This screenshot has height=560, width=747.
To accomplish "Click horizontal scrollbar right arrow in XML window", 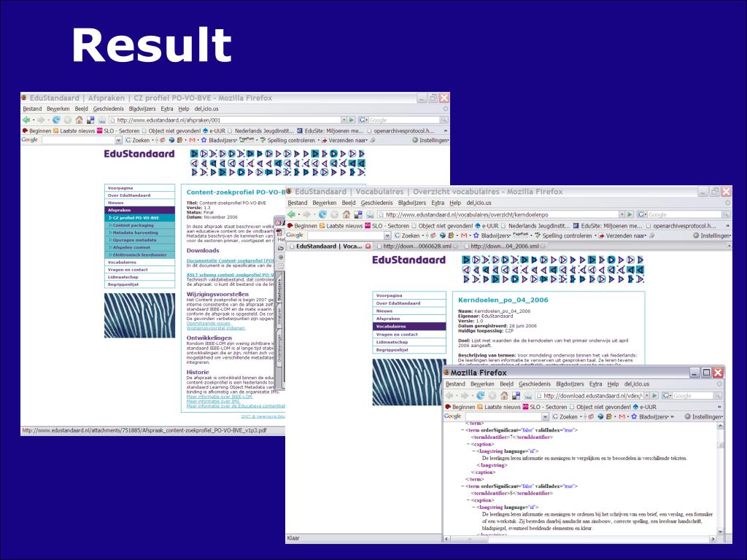I will point(713,539).
